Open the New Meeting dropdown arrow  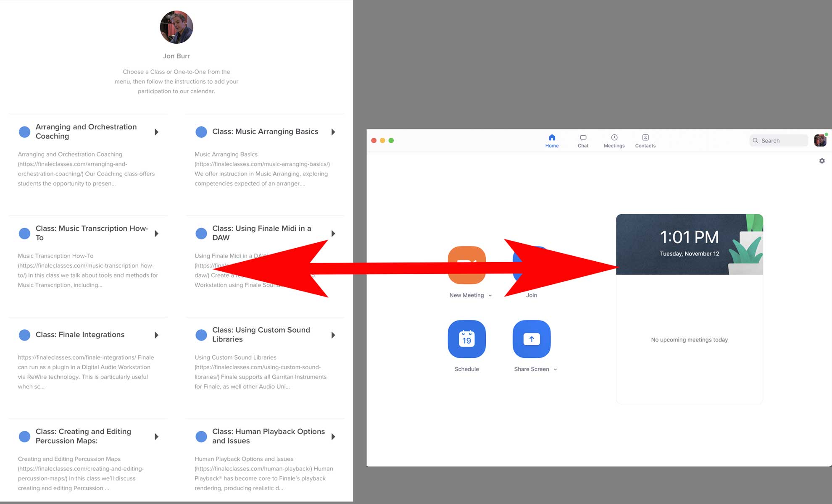[x=490, y=295]
